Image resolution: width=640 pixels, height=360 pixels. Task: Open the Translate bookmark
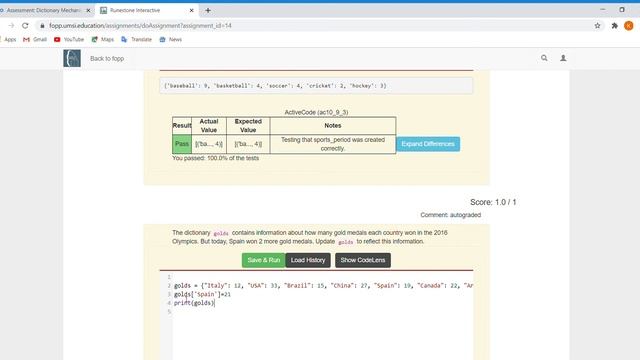137,40
